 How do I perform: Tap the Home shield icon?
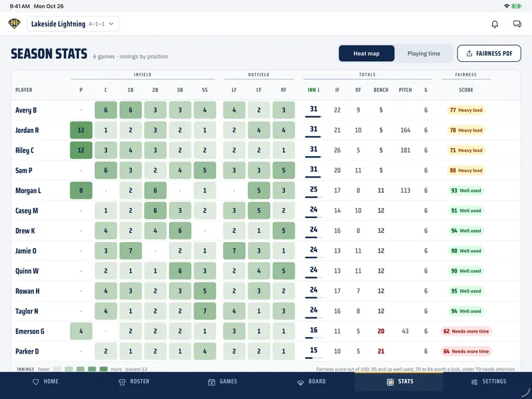coord(36,382)
